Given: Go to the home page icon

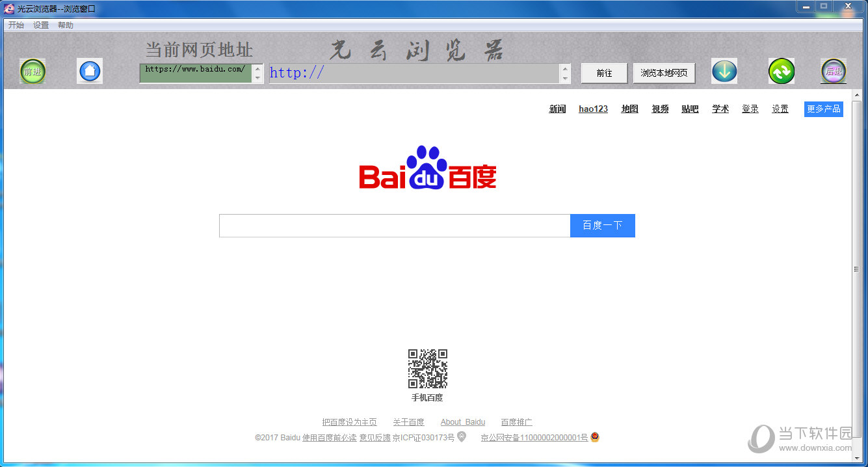Looking at the screenshot, I should (90, 71).
